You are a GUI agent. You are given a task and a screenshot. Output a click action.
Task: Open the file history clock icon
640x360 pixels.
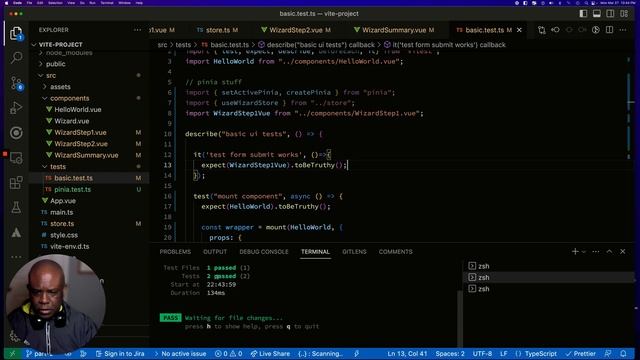pyautogui.click(x=596, y=30)
